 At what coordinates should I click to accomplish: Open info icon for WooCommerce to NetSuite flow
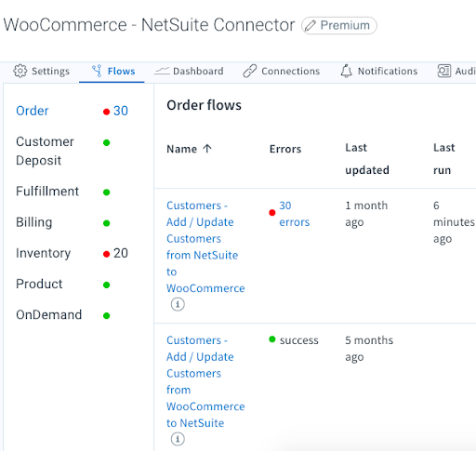178,439
